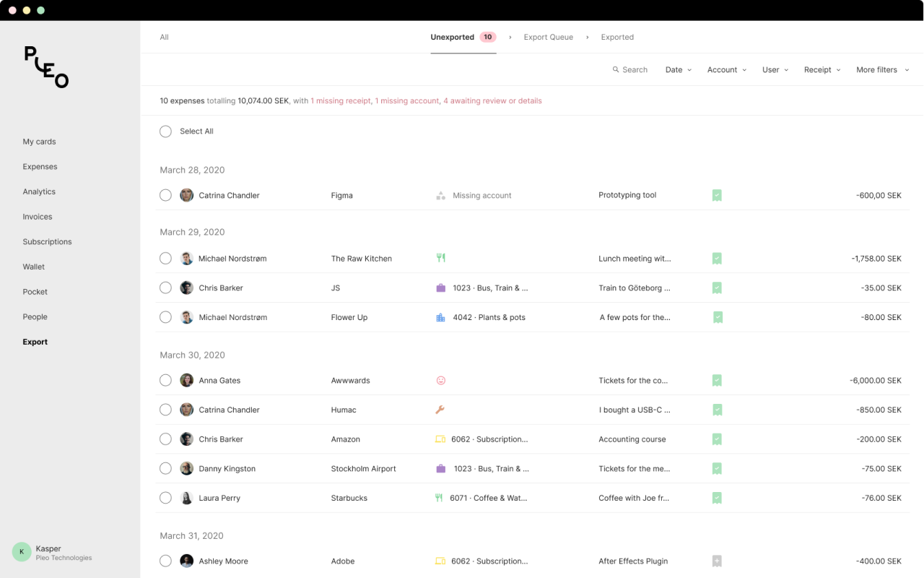Click the wrench category icon on the Humac row
The width and height of the screenshot is (924, 578).
(440, 410)
